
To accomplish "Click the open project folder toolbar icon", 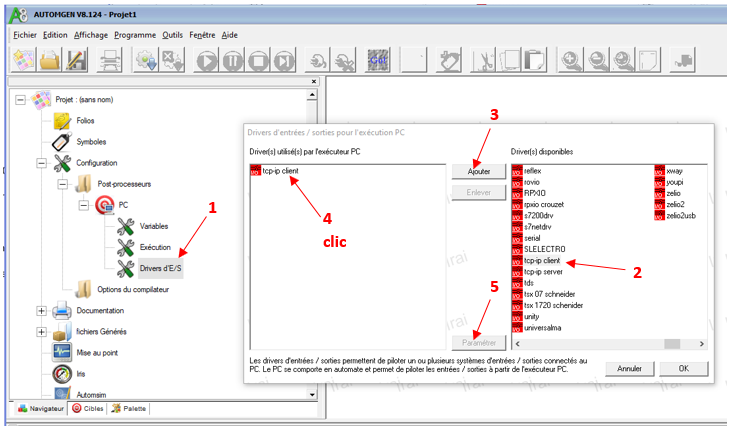I will (51, 60).
